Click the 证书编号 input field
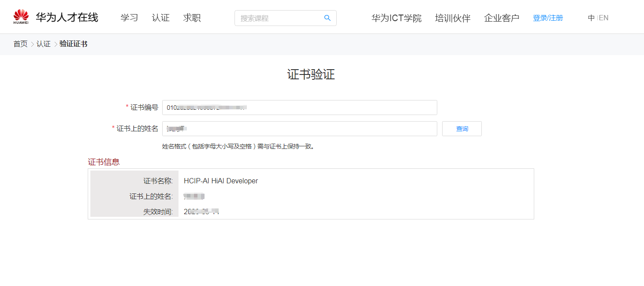The height and width of the screenshot is (286, 644). click(x=300, y=107)
